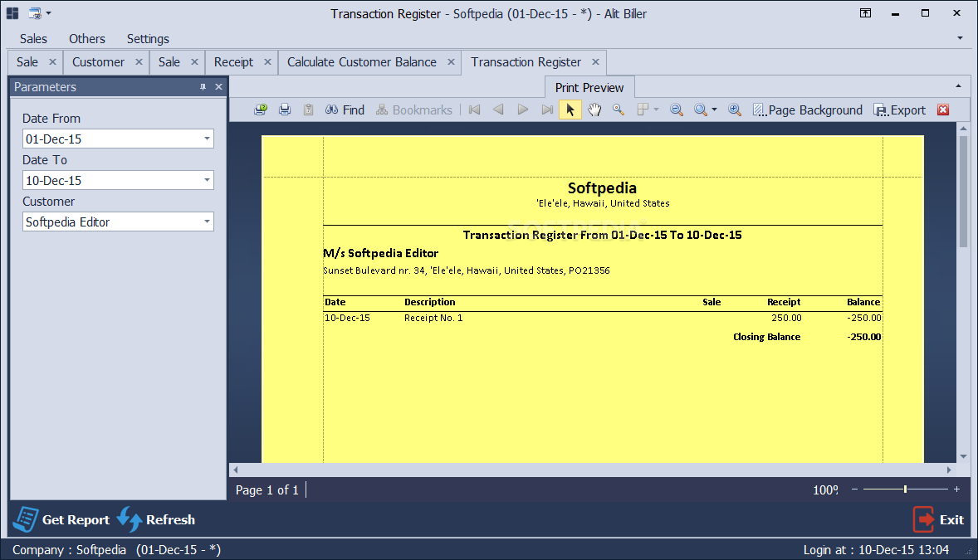Close the Customer tab
Viewport: 978px width, 560px height.
pos(139,61)
